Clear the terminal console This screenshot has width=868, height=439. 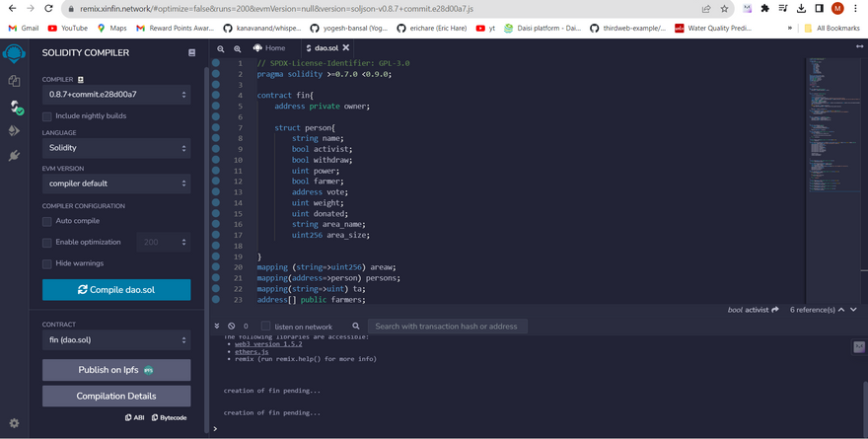[232, 327]
